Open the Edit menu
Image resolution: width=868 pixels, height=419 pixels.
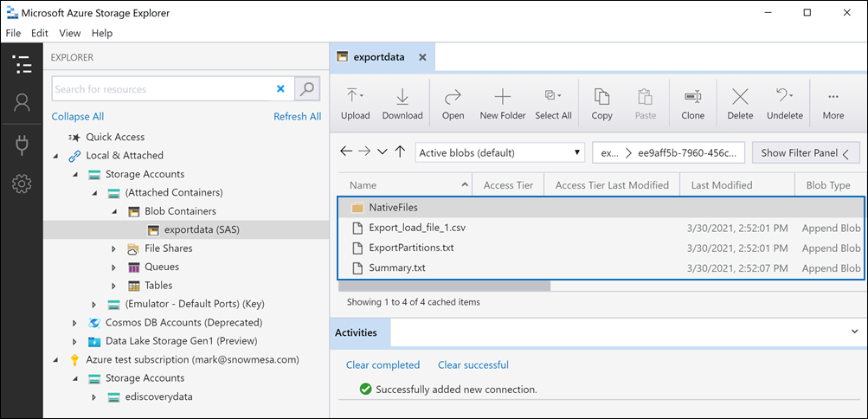[40, 33]
